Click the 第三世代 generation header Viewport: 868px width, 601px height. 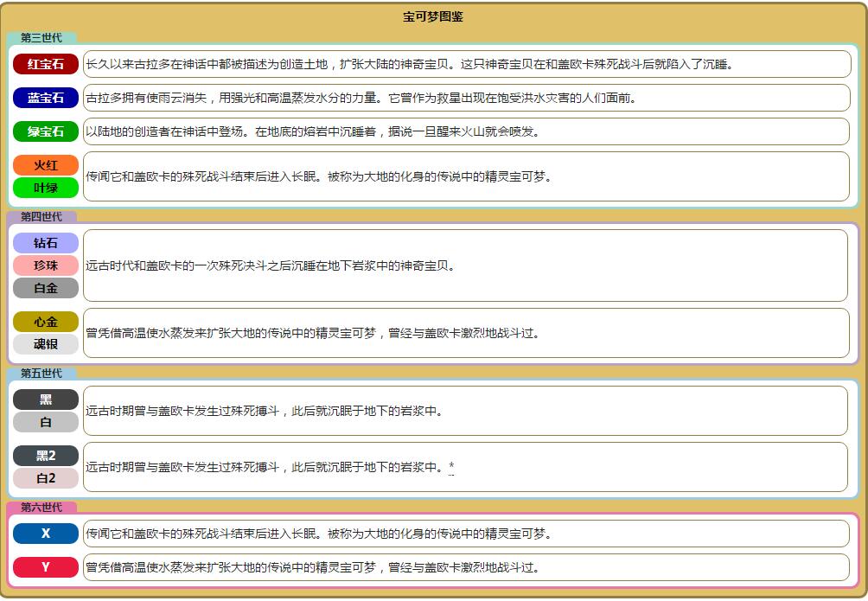click(x=41, y=38)
